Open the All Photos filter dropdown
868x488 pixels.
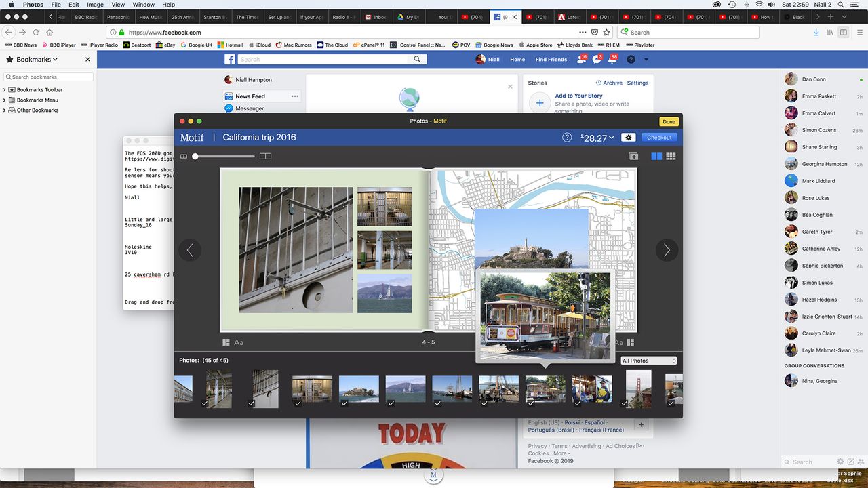pyautogui.click(x=649, y=361)
